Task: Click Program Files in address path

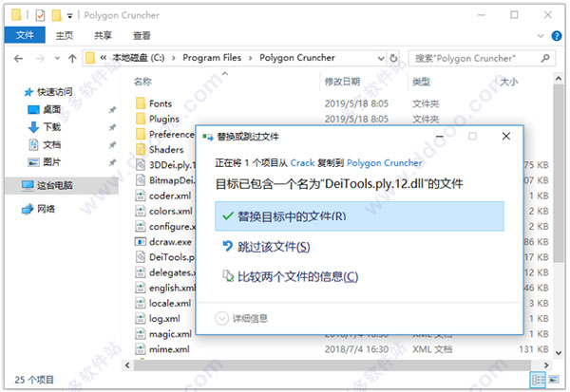Action: click(212, 58)
